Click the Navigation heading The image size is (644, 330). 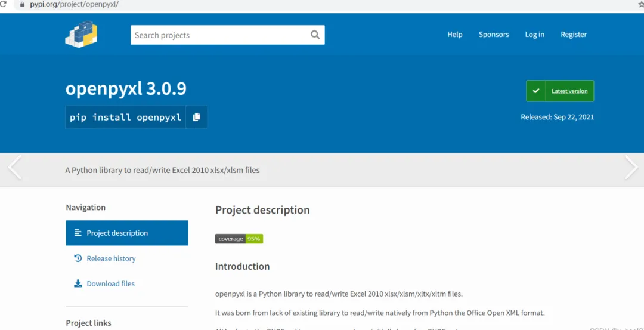coord(85,208)
